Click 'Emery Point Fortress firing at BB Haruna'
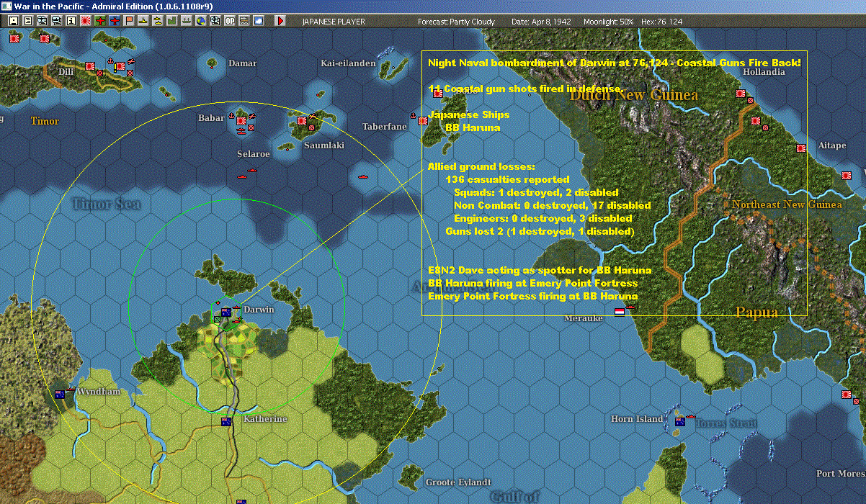Image resolution: width=866 pixels, height=504 pixels. pos(532,296)
